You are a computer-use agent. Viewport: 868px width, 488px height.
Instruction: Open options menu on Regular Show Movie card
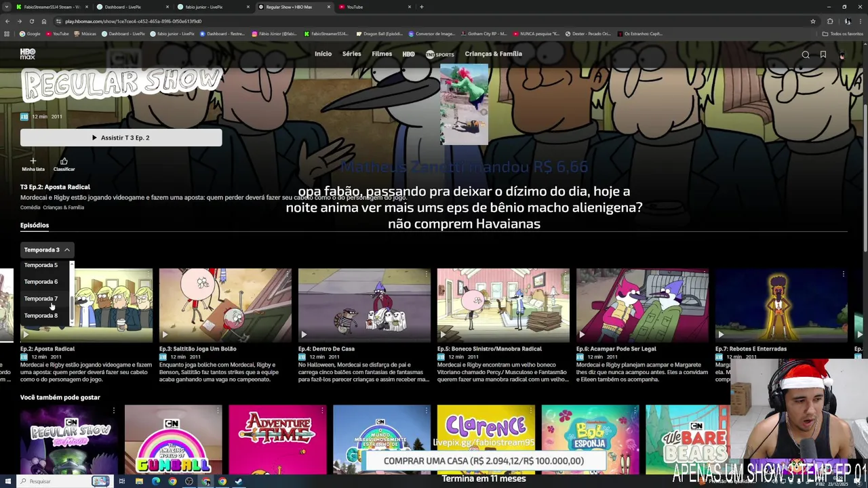[x=113, y=410]
